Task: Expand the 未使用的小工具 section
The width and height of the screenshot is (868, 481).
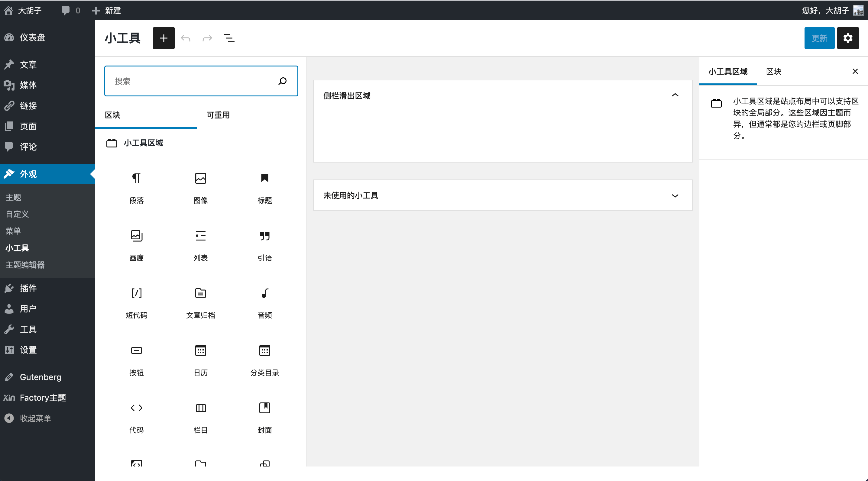Action: [x=675, y=195]
